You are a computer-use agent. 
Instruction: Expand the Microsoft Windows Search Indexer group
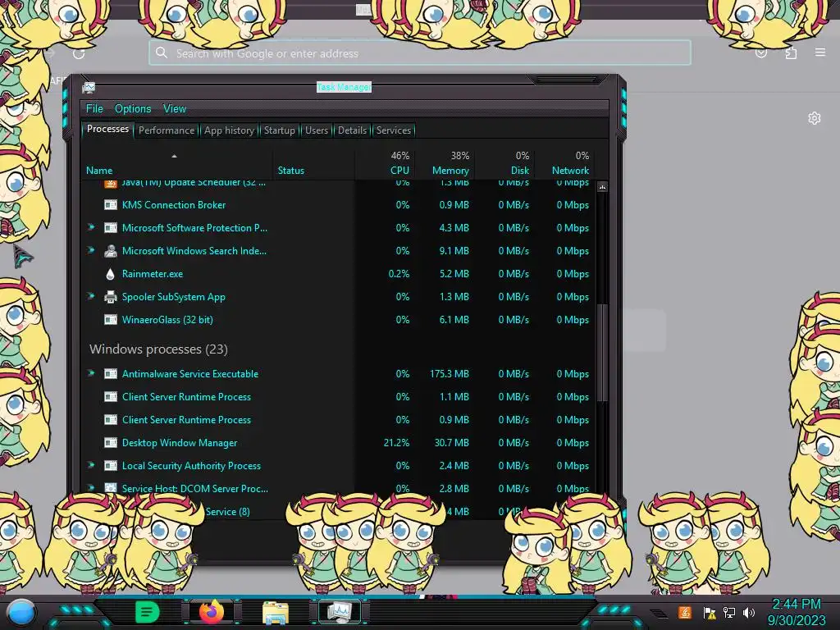(91, 250)
